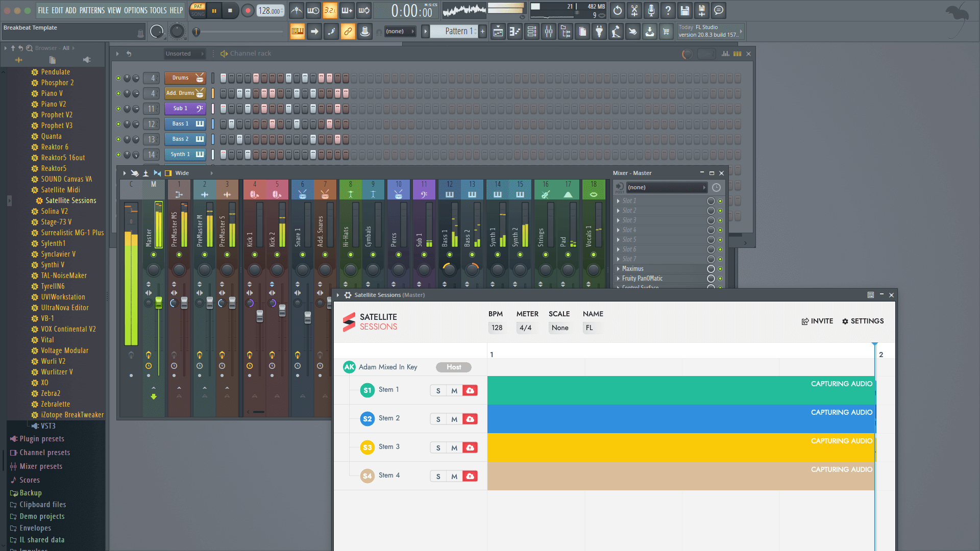Click the metronome icon in the transport toolbar
The image size is (980, 551).
(296, 10)
